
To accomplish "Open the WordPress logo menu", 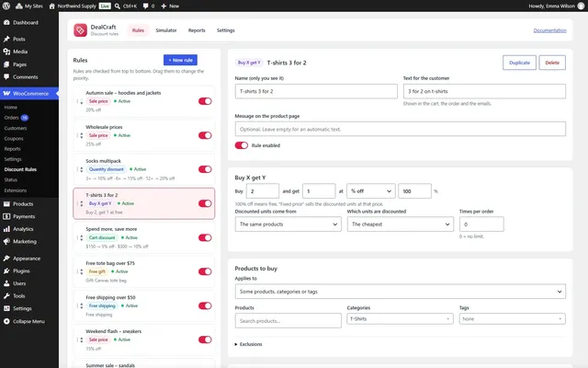I will click(x=6, y=6).
